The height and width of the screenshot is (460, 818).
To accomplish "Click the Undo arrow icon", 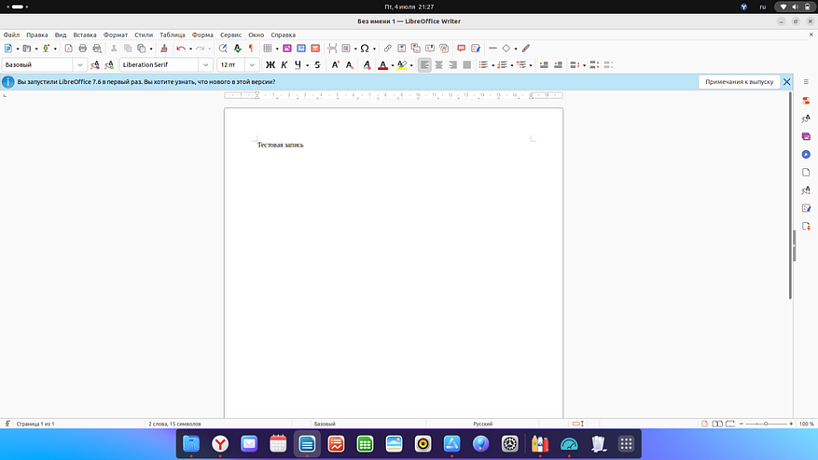I will 180,48.
